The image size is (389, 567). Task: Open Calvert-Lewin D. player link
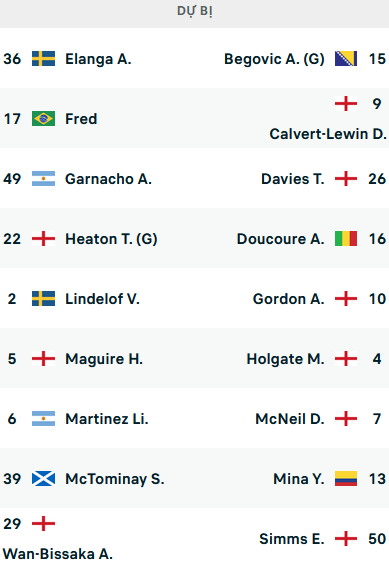point(328,134)
